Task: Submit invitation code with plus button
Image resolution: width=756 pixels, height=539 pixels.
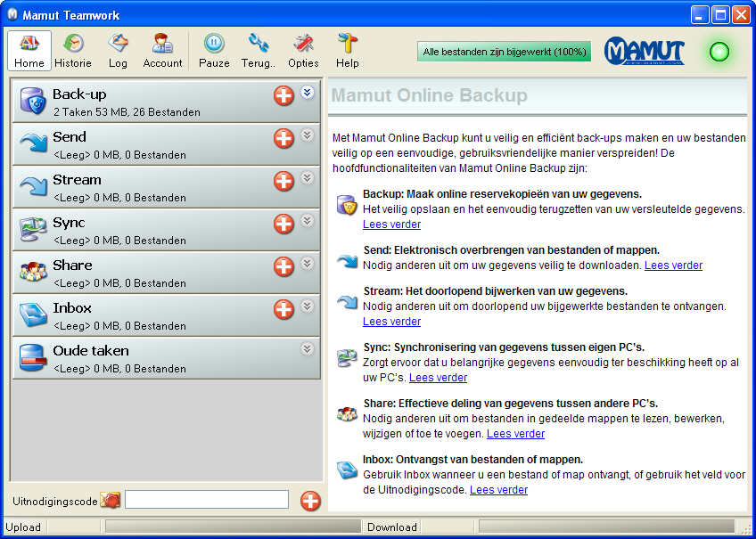Action: pos(310,501)
